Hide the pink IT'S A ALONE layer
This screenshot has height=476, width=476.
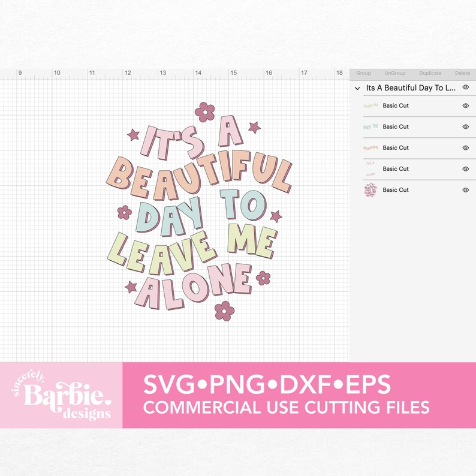tap(465, 169)
